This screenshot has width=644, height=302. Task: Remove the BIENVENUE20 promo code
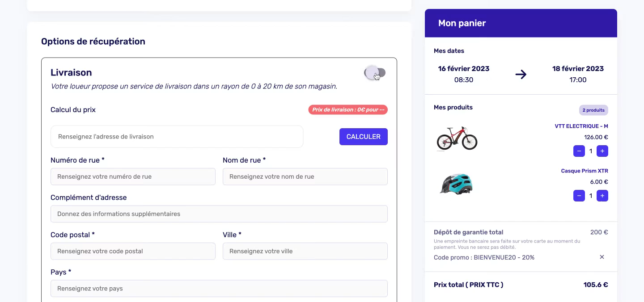click(602, 257)
